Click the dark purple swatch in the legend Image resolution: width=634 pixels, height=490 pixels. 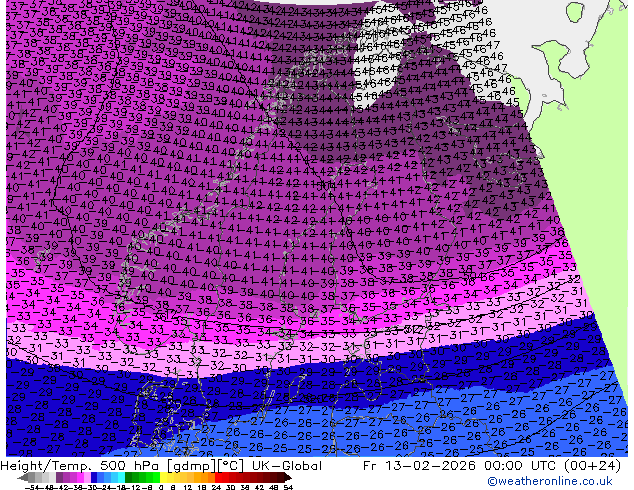[x=59, y=477]
